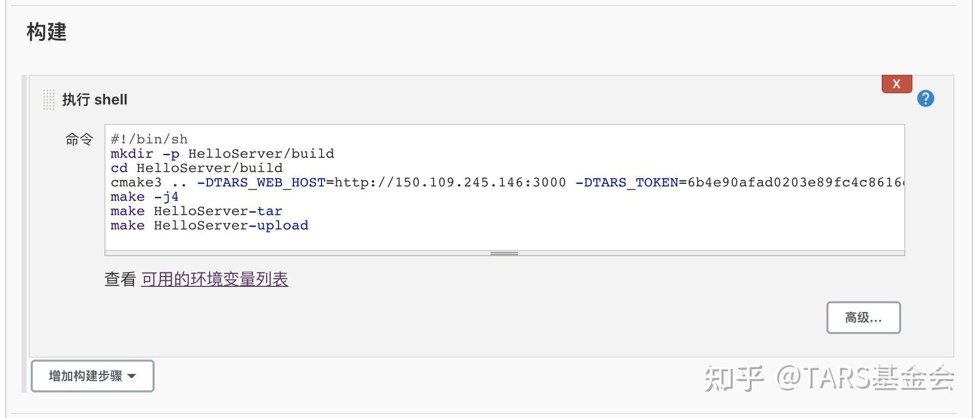Place cursor on the make -j4 line
Image resolution: width=980 pixels, height=418 pixels.
coord(144,197)
